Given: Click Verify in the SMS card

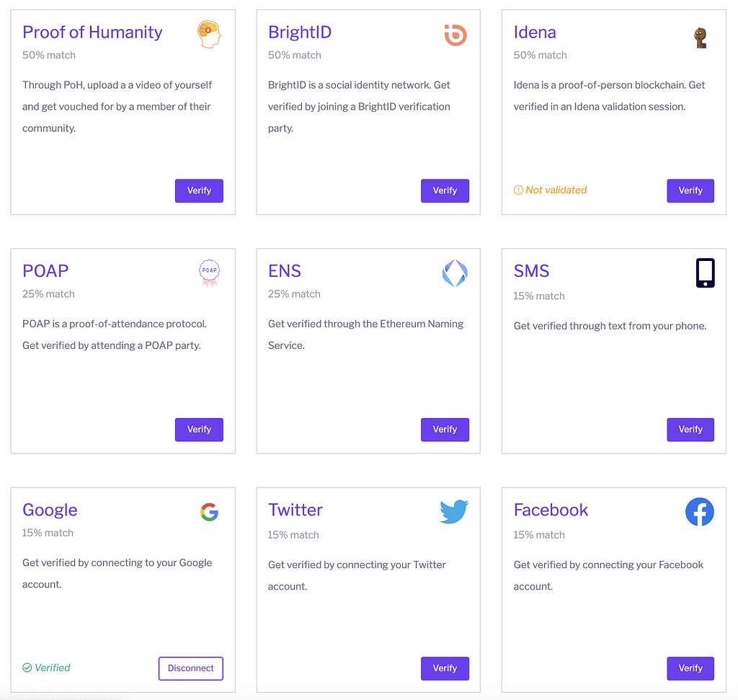Looking at the screenshot, I should pyautogui.click(x=690, y=430).
